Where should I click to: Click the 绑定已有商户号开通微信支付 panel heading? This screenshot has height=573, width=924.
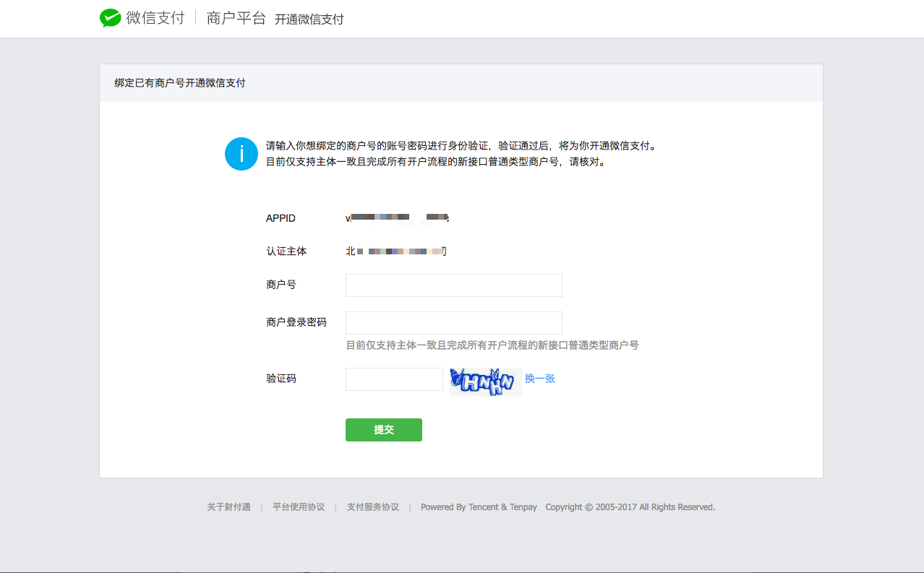point(180,83)
